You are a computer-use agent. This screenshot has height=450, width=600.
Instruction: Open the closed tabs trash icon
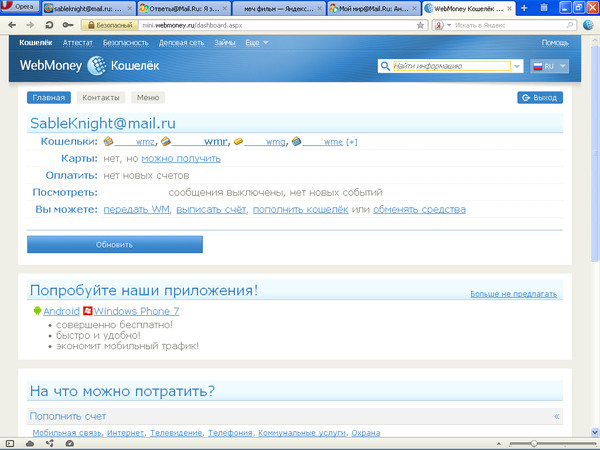click(x=544, y=8)
